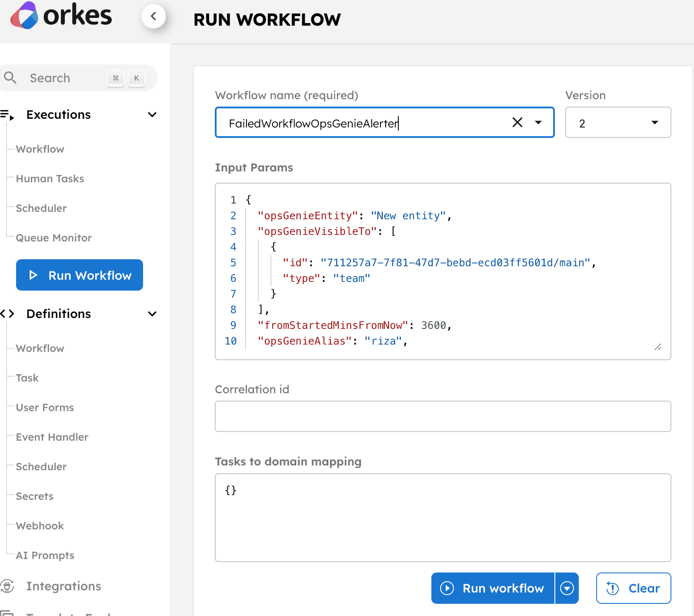Click the Executions play-list icon
Screen dimensions: 694x616
pyautogui.click(x=7, y=115)
